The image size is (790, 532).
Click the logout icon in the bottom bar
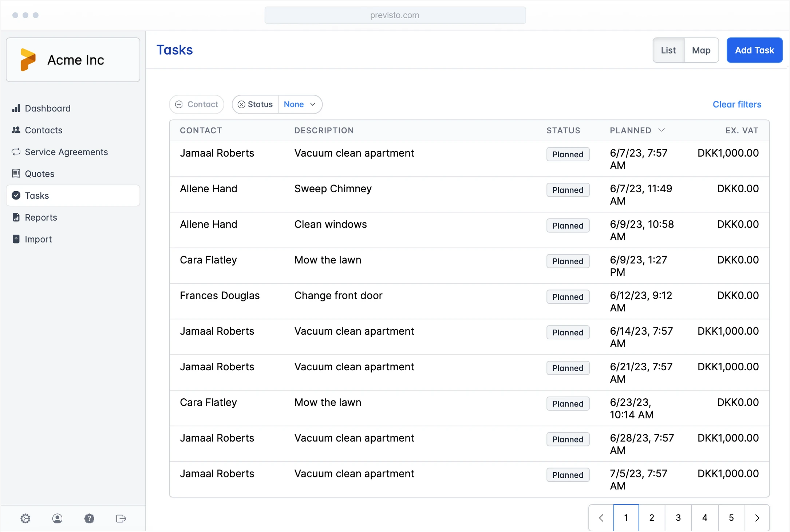[121, 518]
